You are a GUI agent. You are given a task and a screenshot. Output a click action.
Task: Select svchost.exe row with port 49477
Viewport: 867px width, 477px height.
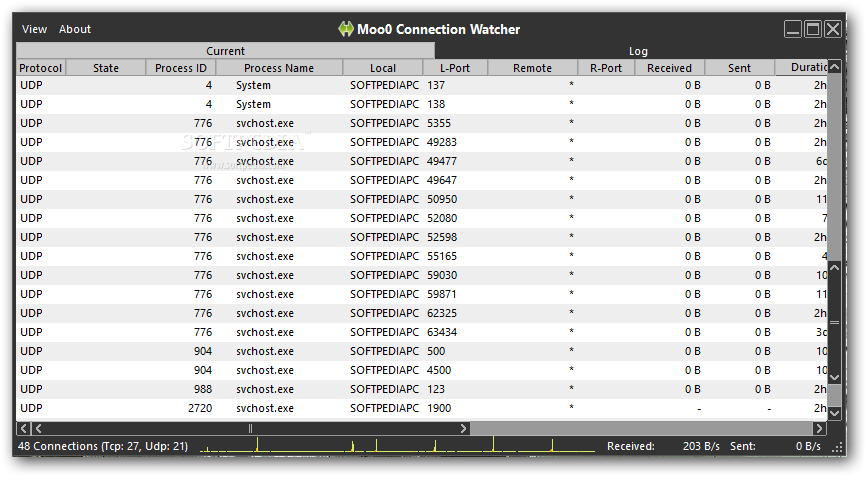422,161
